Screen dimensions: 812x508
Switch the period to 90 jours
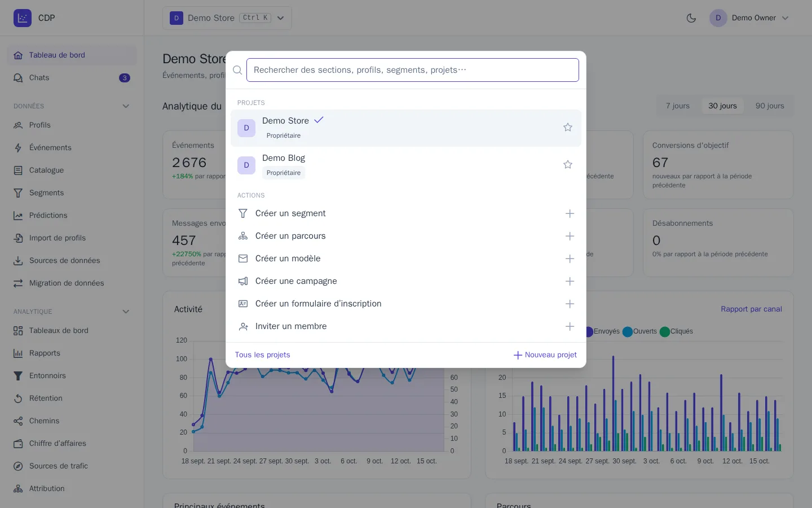[x=770, y=106]
